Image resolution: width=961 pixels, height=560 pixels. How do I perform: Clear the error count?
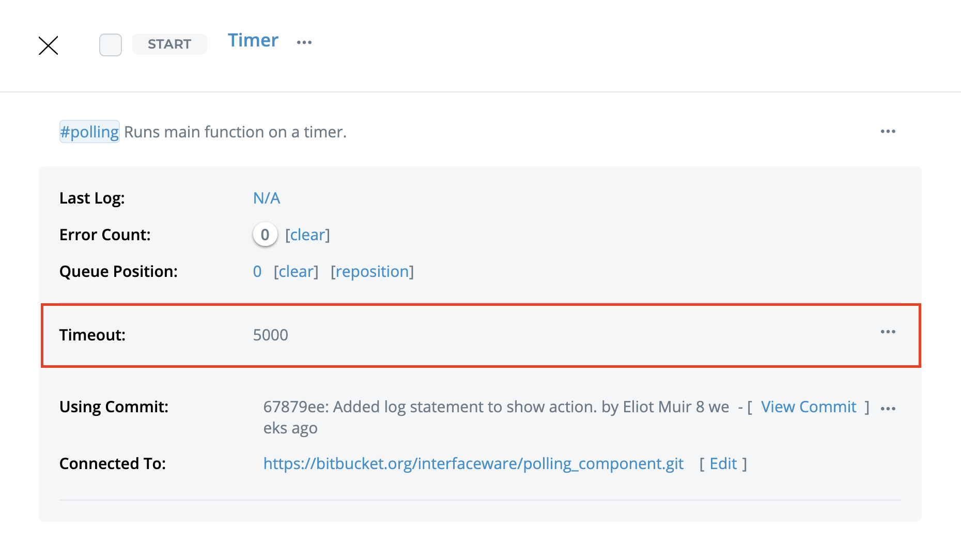pos(307,235)
